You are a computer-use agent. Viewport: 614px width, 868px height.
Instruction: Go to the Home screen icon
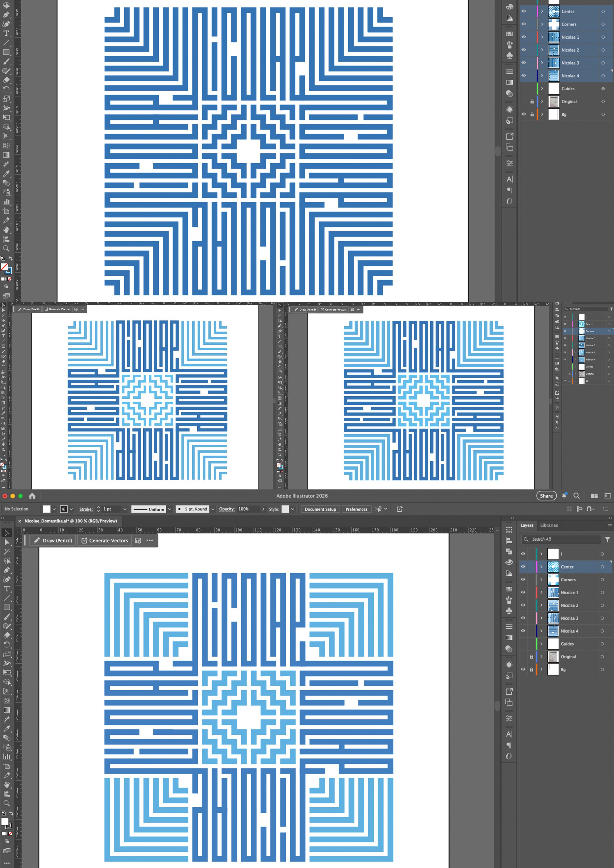click(32, 496)
